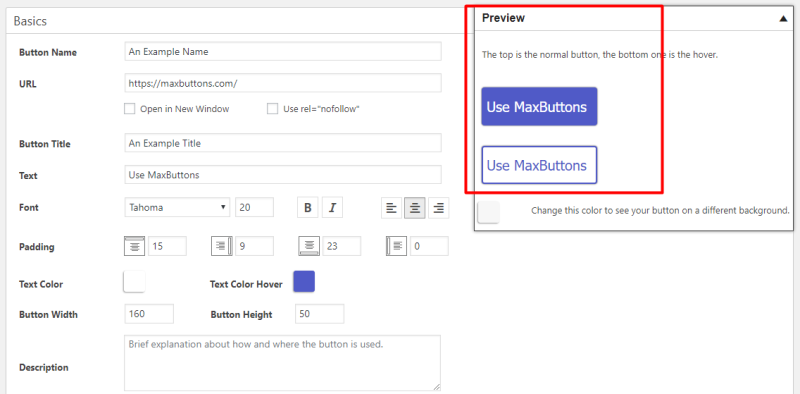Align button text center

(x=415, y=208)
